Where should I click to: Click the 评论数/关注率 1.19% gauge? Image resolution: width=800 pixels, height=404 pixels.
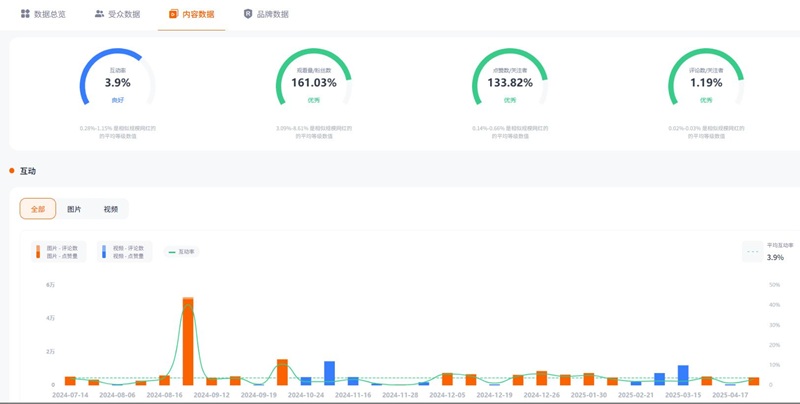click(706, 82)
